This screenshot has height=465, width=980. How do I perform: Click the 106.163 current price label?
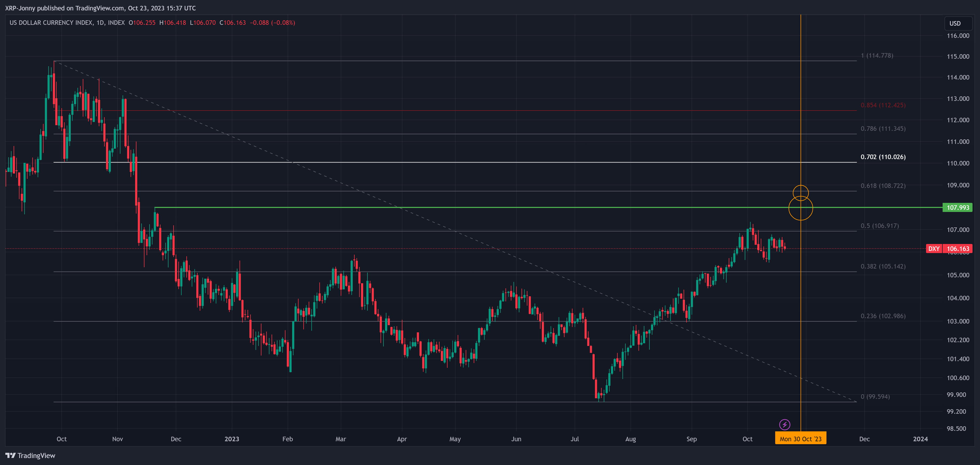(x=958, y=249)
